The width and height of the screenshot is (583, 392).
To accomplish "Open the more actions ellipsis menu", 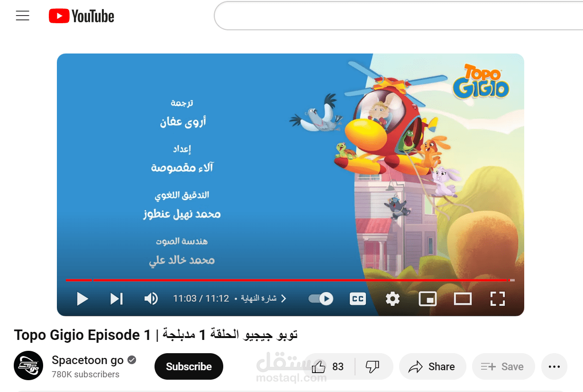I will point(554,366).
